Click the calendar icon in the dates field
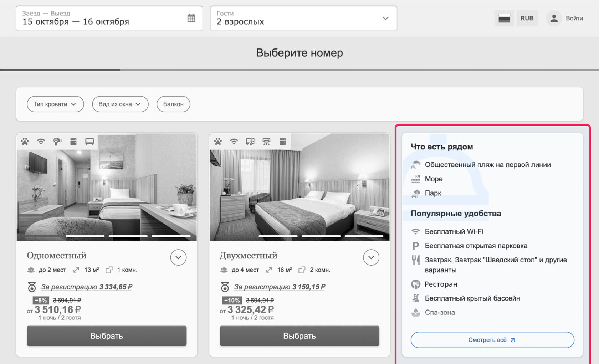The image size is (599, 364). (191, 18)
